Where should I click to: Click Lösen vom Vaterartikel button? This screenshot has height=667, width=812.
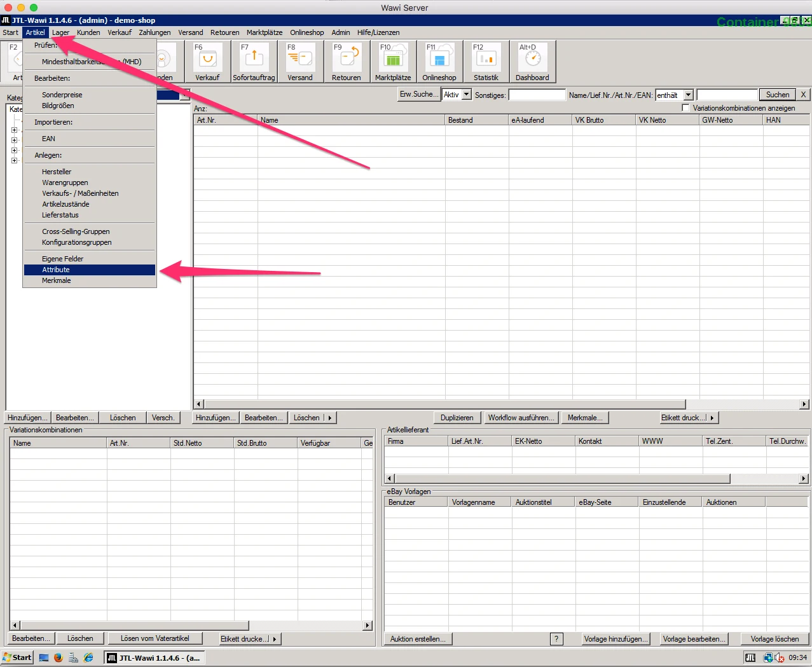pos(156,638)
